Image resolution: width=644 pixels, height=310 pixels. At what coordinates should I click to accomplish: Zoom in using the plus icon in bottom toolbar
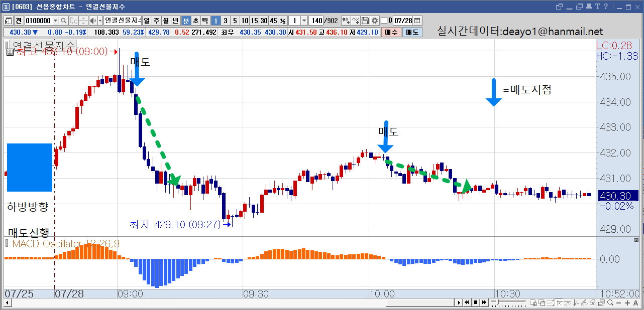(627, 302)
